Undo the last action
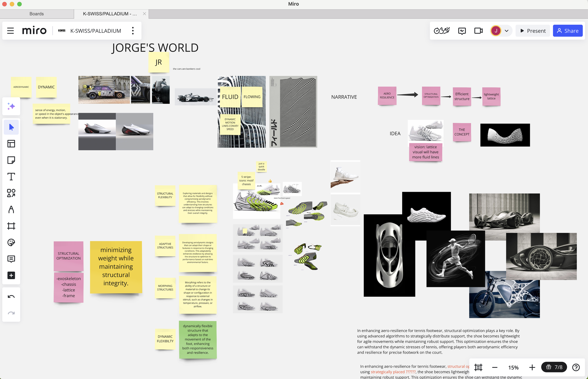Screen dimensions: 588x379 tap(11, 296)
